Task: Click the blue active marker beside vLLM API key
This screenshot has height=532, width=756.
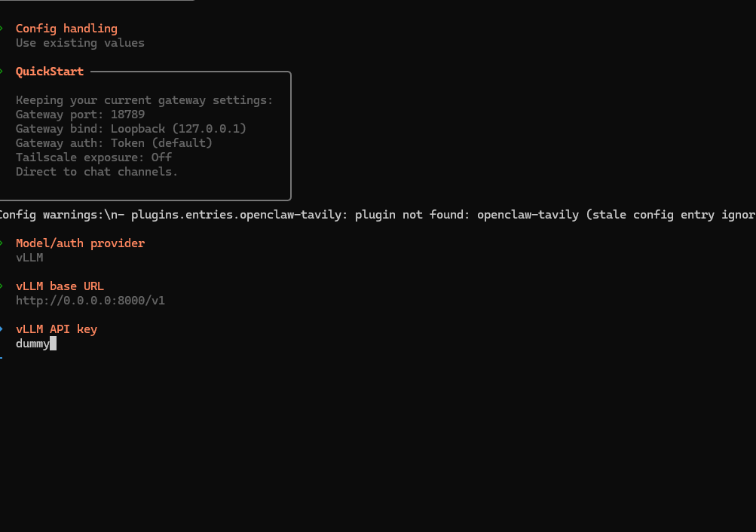Action: [x=2, y=329]
